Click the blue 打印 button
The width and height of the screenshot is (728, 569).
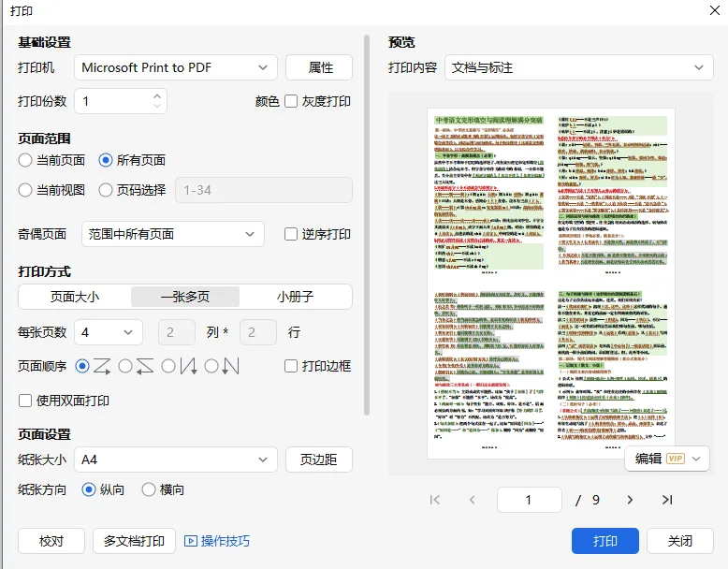(x=605, y=541)
